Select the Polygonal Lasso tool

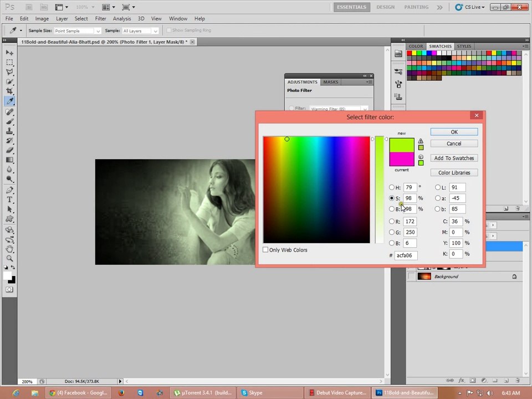click(x=9, y=72)
